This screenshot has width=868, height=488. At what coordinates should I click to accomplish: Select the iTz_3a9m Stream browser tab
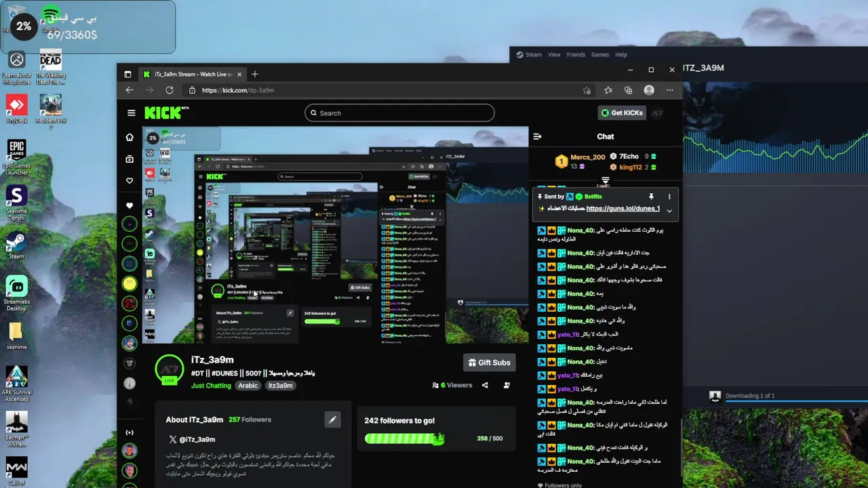[192, 74]
